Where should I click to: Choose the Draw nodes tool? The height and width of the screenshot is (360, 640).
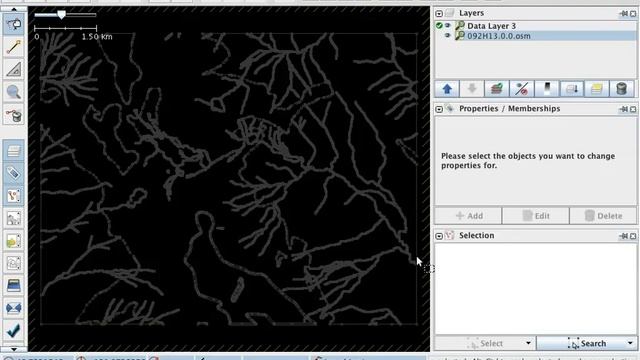pos(14,47)
